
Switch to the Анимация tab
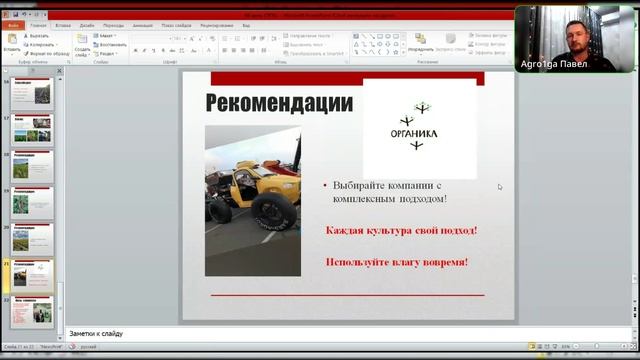click(x=142, y=25)
